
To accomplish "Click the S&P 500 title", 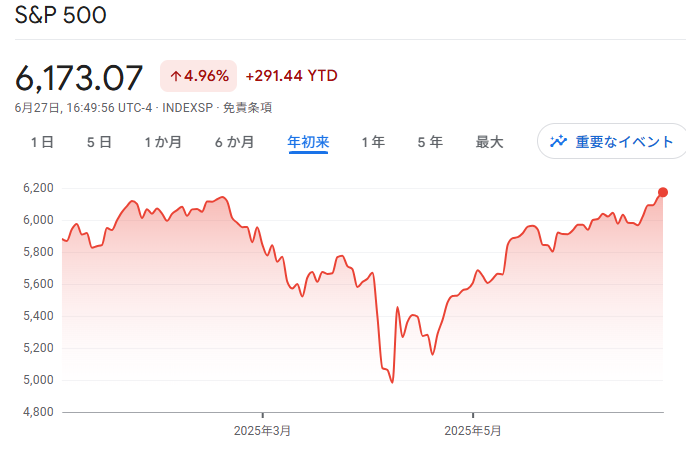I will click(60, 16).
